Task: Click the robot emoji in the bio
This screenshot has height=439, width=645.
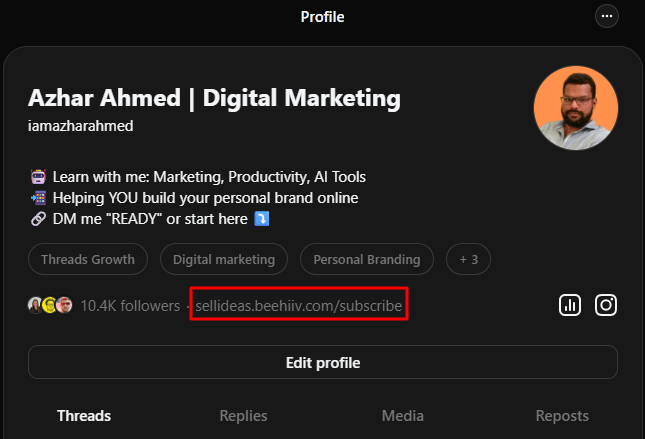Action: coord(39,176)
